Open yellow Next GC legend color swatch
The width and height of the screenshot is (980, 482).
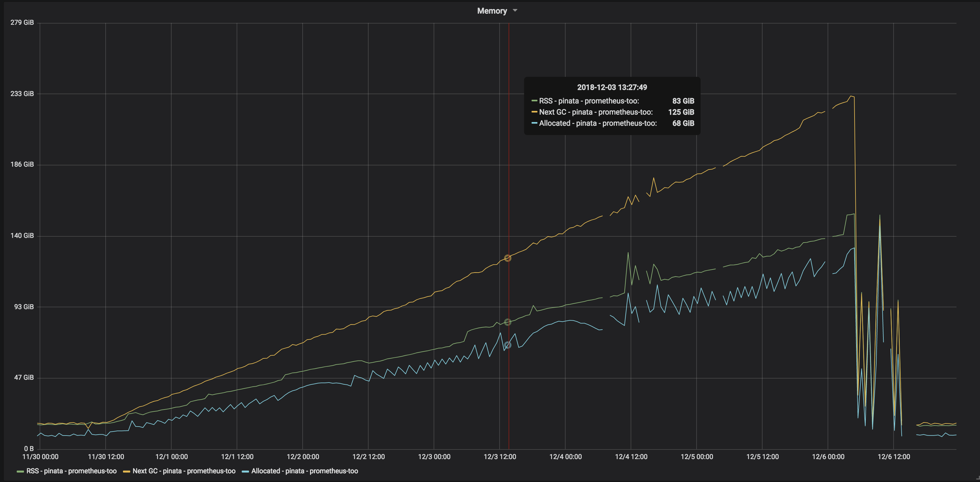point(126,471)
